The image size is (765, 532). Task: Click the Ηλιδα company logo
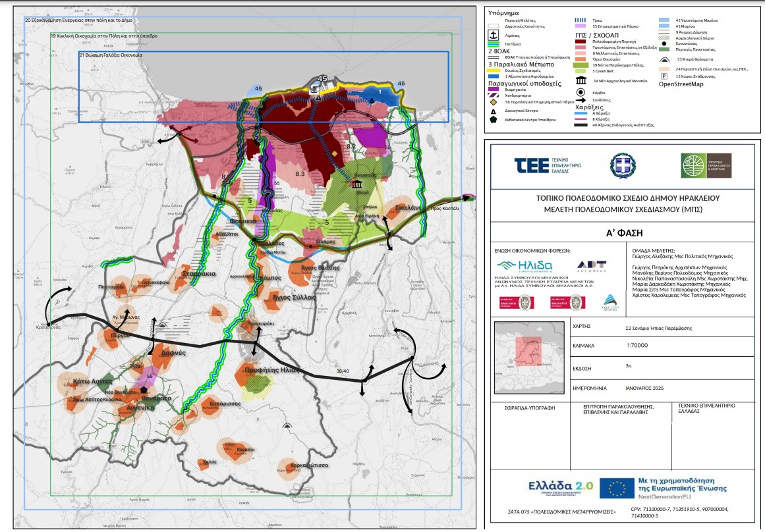tap(523, 266)
